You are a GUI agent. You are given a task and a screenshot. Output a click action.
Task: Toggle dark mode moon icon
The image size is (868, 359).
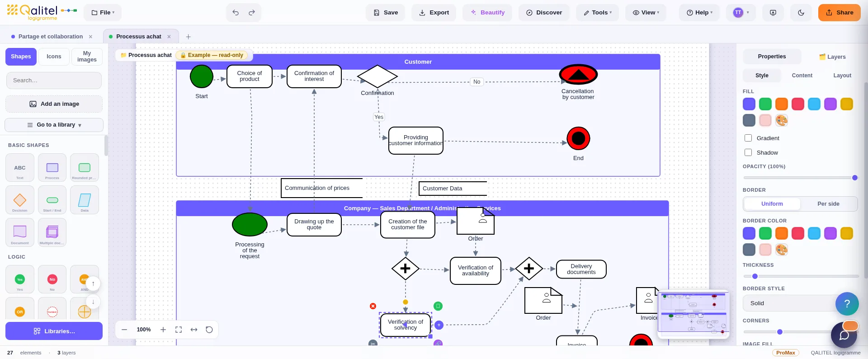801,13
